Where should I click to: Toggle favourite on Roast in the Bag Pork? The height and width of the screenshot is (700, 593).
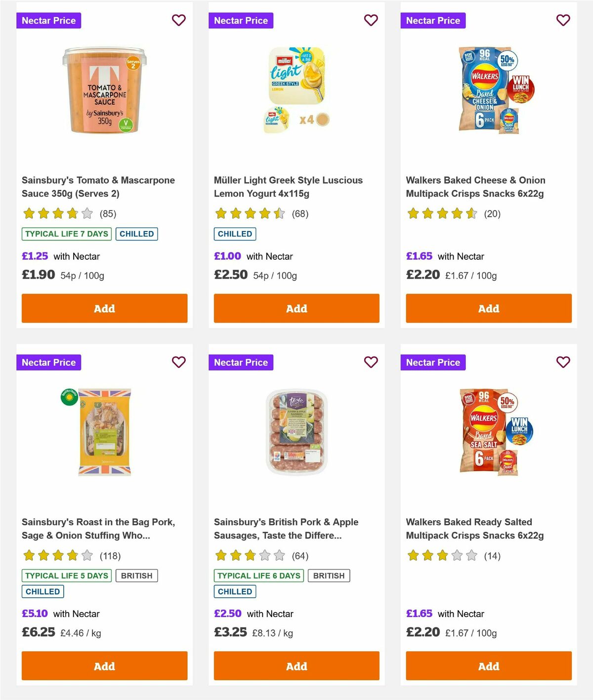pyautogui.click(x=179, y=362)
